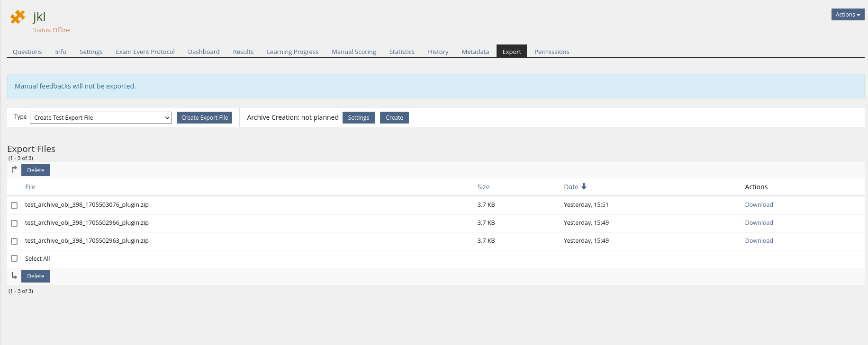This screenshot has width=868, height=345.
Task: Select the checkbox for test_archive_obj_398_1705502966_plugin.zip
Action: 14,223
